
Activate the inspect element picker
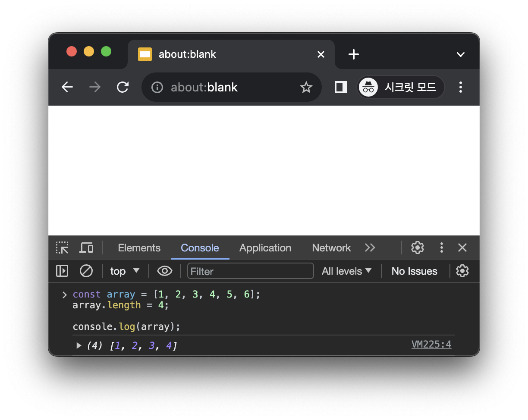tap(63, 248)
